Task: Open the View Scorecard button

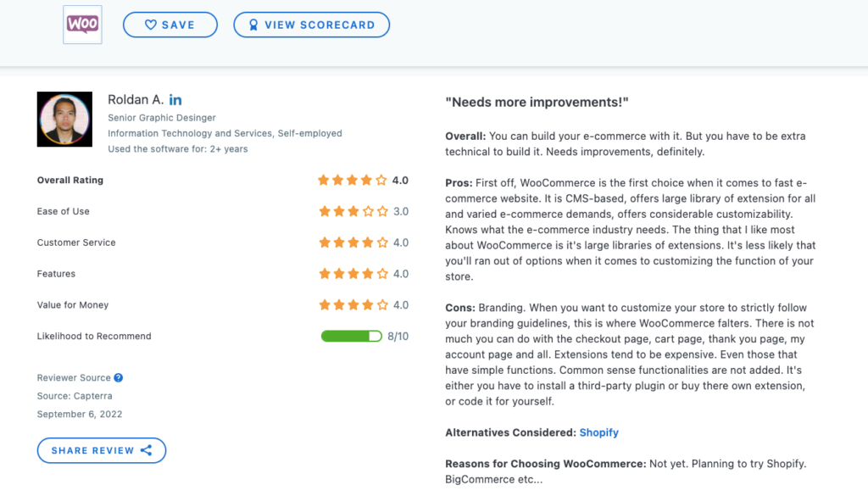Action: (311, 25)
